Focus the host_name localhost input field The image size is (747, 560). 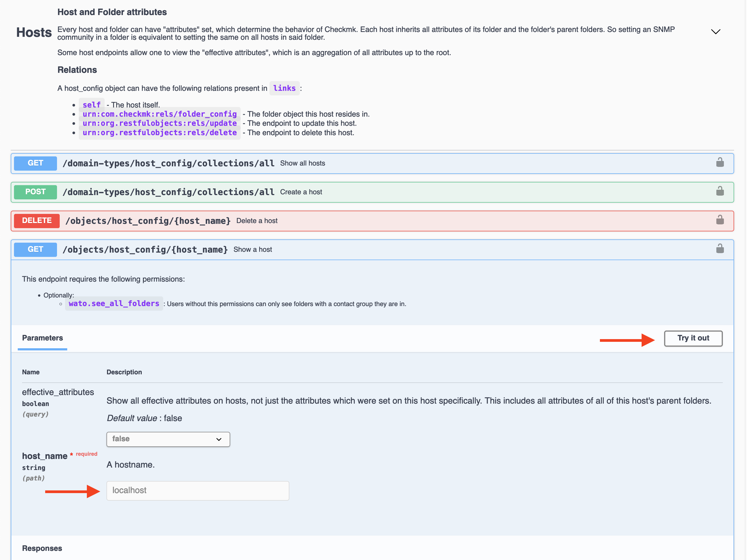coord(198,490)
